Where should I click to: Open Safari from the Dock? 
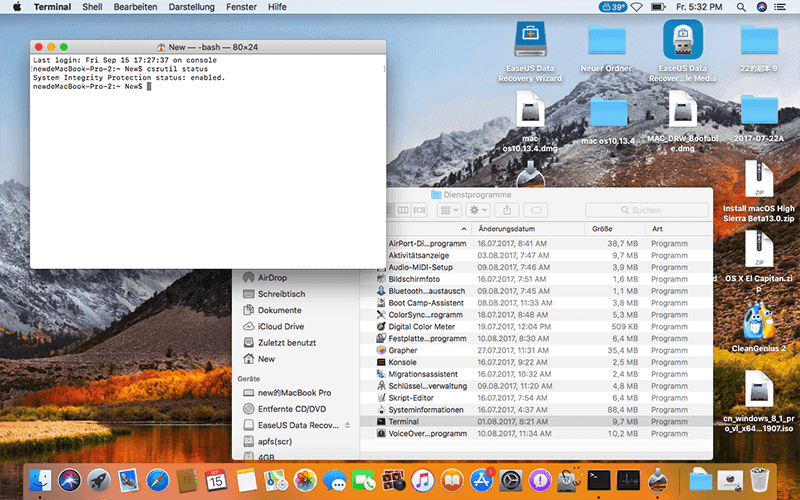pyautogui.click(x=158, y=480)
